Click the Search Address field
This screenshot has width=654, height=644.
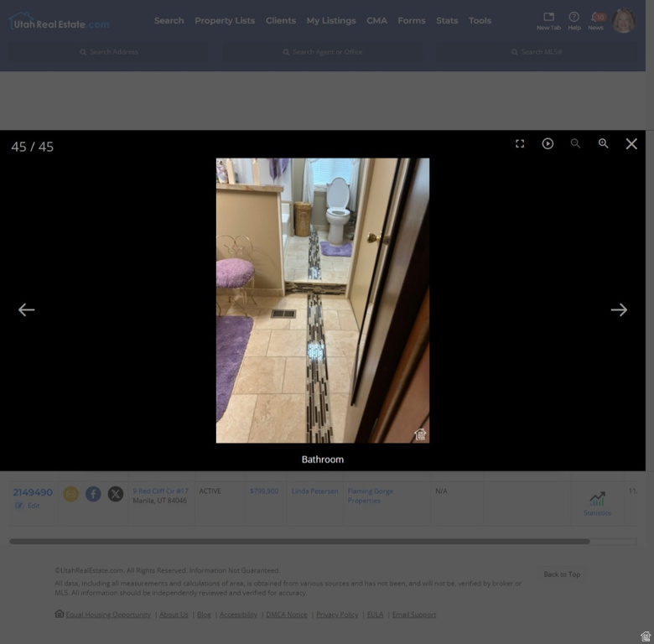point(109,52)
